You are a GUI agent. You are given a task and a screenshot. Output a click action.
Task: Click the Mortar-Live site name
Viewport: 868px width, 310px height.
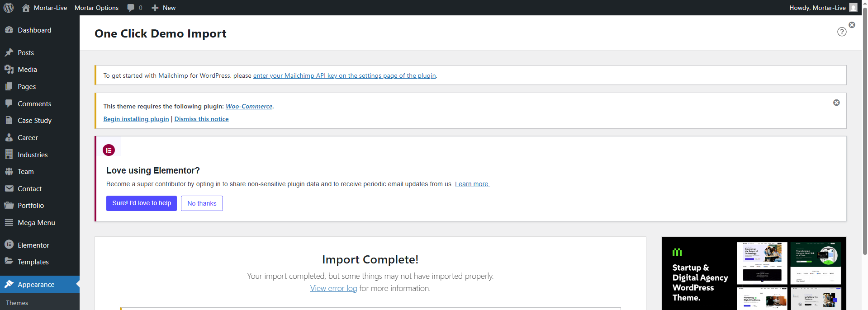(50, 8)
